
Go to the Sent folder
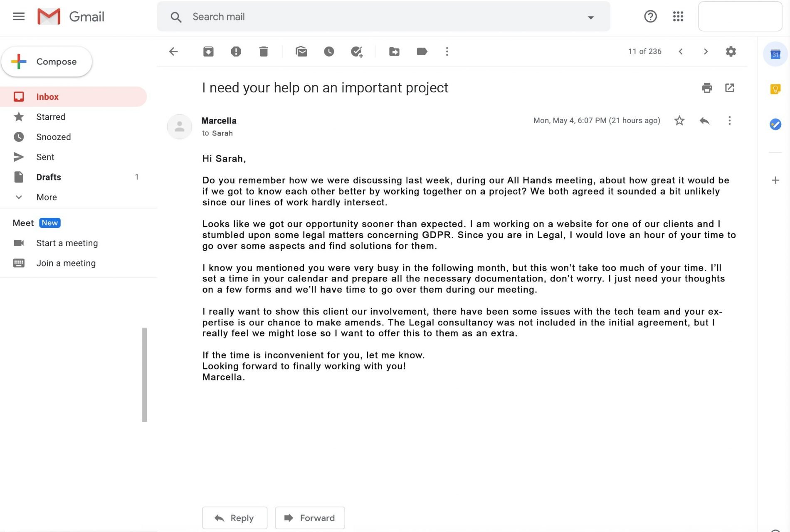click(45, 157)
